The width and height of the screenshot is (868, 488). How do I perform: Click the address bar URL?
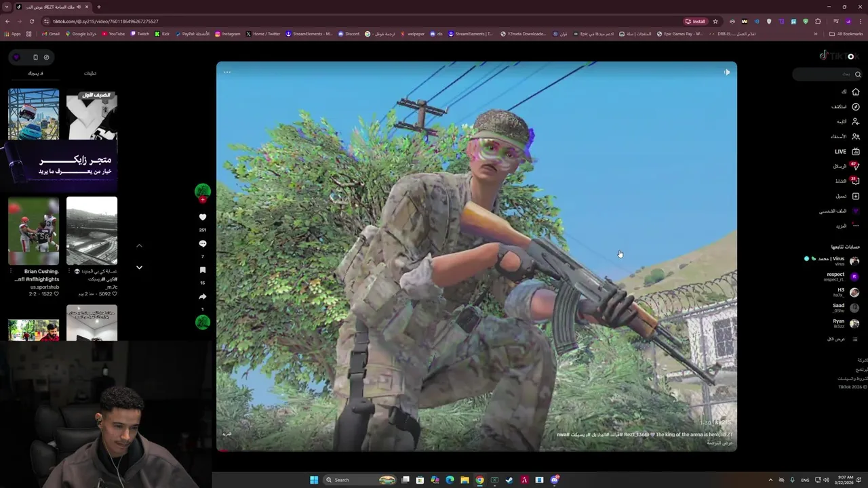[106, 21]
